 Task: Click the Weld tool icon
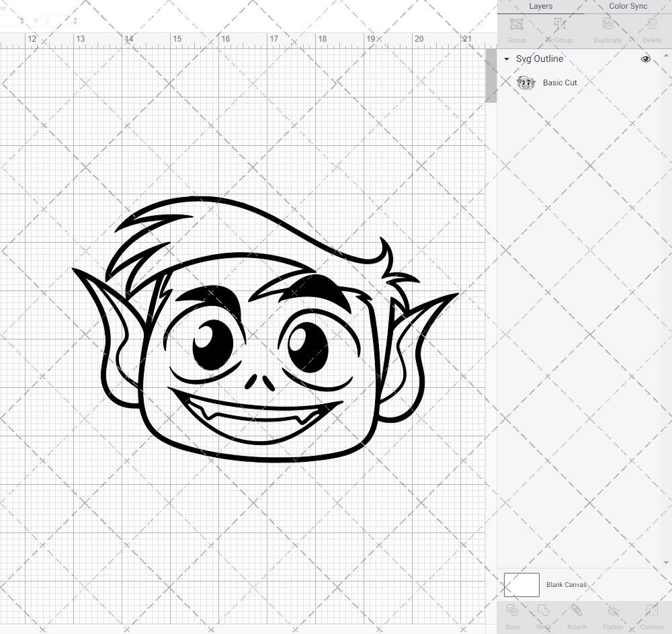pyautogui.click(x=543, y=613)
